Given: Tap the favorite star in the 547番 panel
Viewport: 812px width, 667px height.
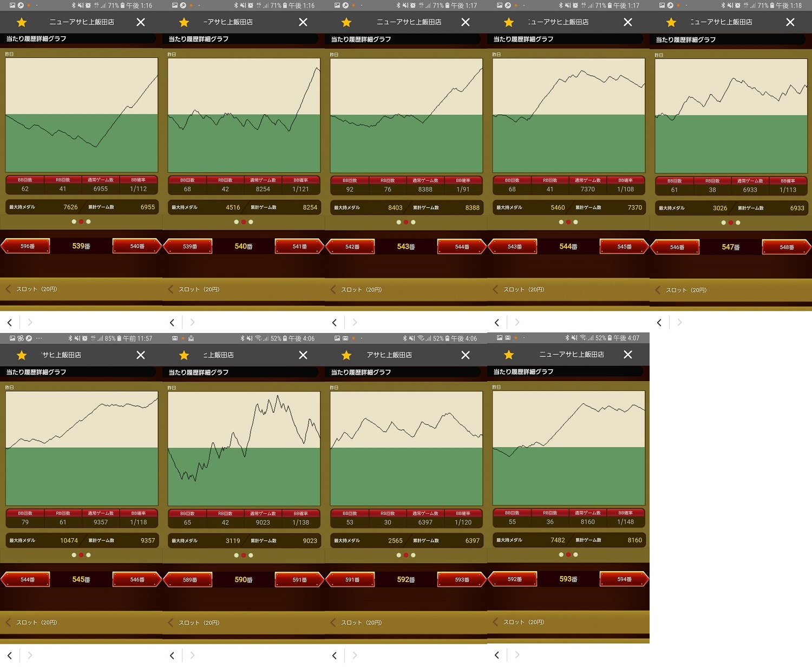Looking at the screenshot, I should click(x=671, y=22).
